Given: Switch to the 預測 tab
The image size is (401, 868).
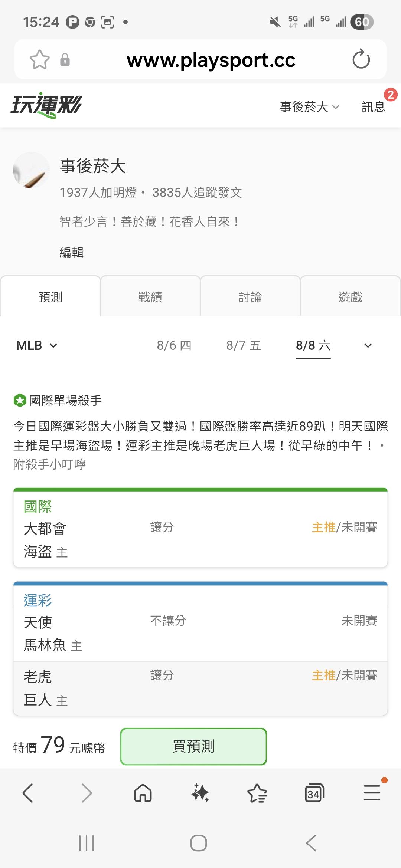Looking at the screenshot, I should click(x=50, y=297).
